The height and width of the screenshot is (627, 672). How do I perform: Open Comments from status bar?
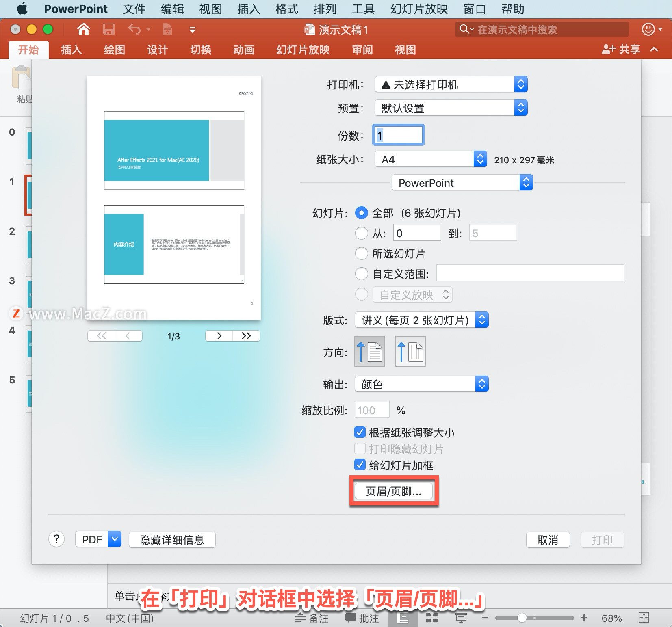click(x=362, y=618)
